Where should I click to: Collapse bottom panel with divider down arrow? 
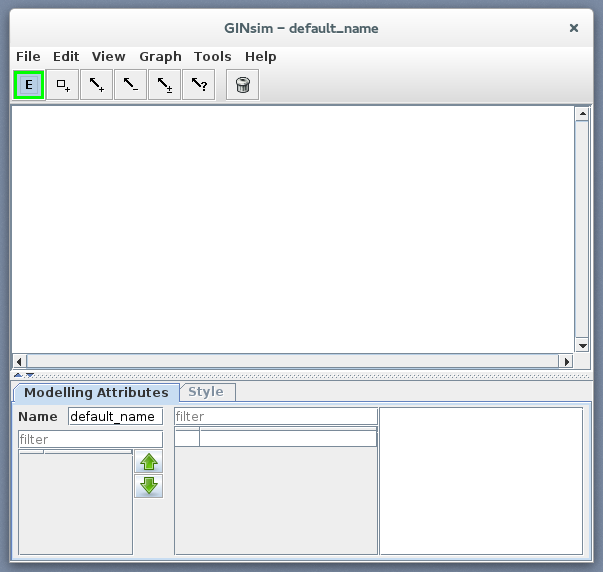coord(30,375)
